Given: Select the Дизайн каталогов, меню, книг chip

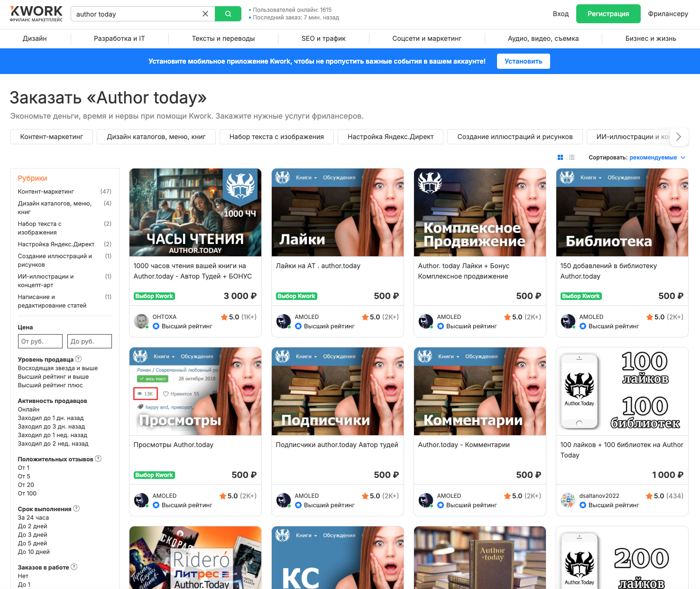Looking at the screenshot, I should (x=156, y=137).
